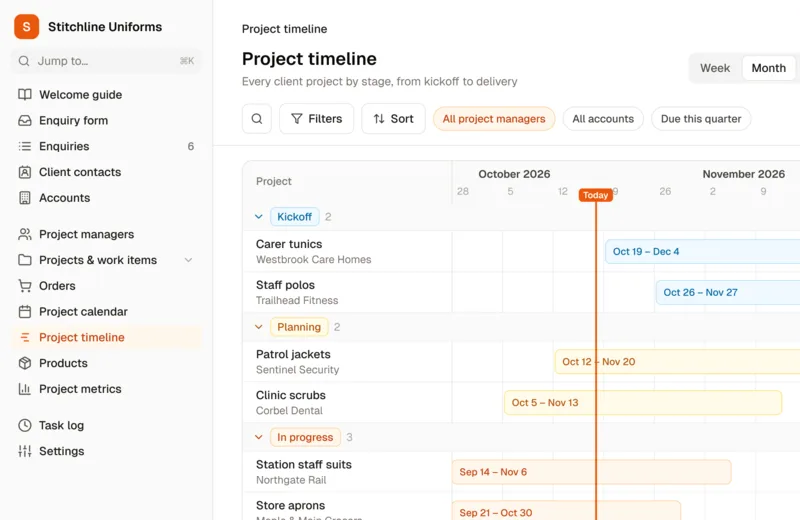Toggle Due this quarter filter chip

701,119
